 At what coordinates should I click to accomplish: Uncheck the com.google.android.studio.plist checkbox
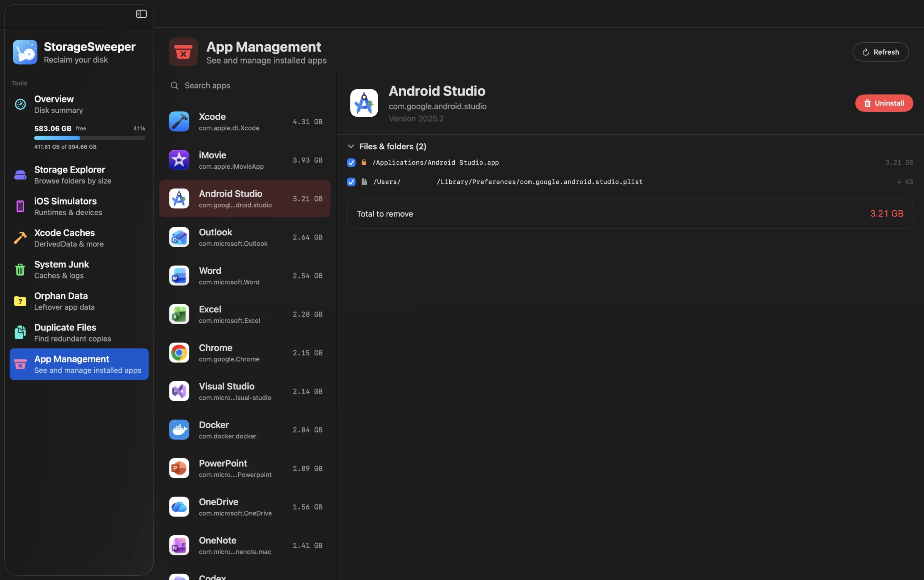click(x=351, y=182)
